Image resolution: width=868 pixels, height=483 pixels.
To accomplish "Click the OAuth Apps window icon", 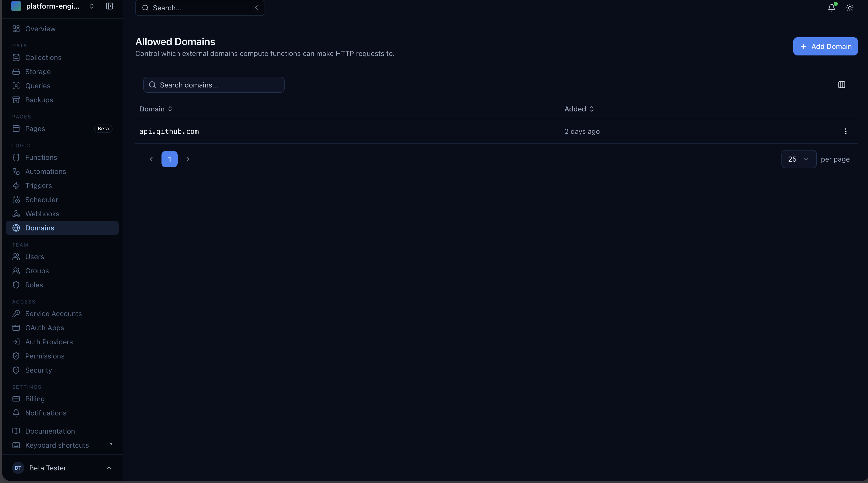I will click(16, 328).
